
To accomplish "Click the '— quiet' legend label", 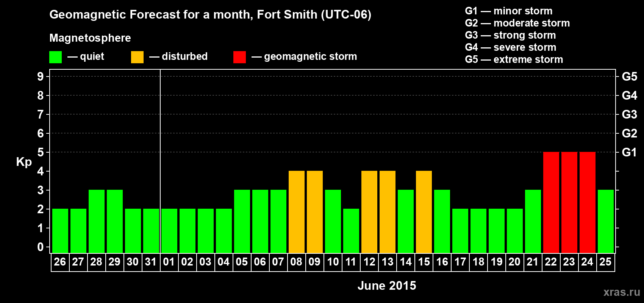I will pyautogui.click(x=86, y=56).
